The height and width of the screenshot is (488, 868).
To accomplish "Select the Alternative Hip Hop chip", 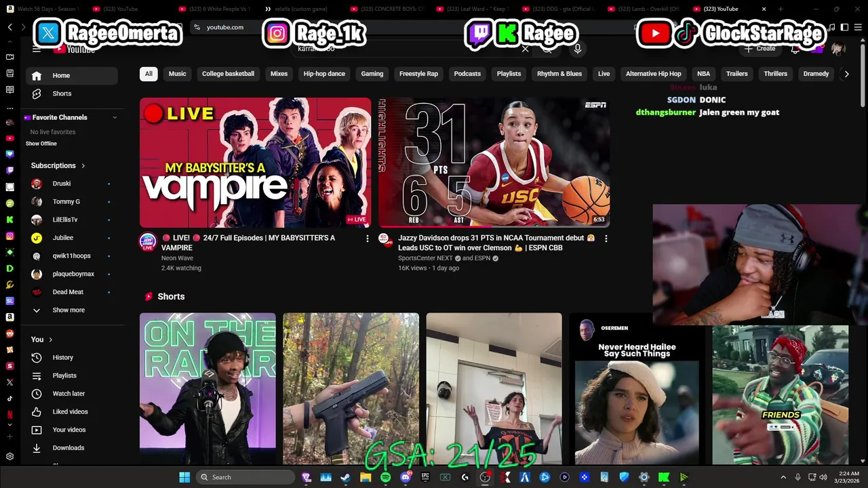I will click(x=653, y=74).
